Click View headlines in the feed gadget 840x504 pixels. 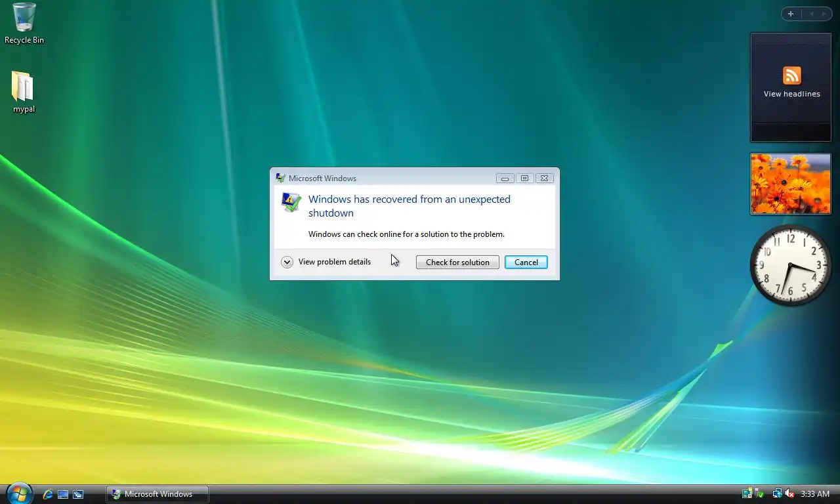pos(791,94)
